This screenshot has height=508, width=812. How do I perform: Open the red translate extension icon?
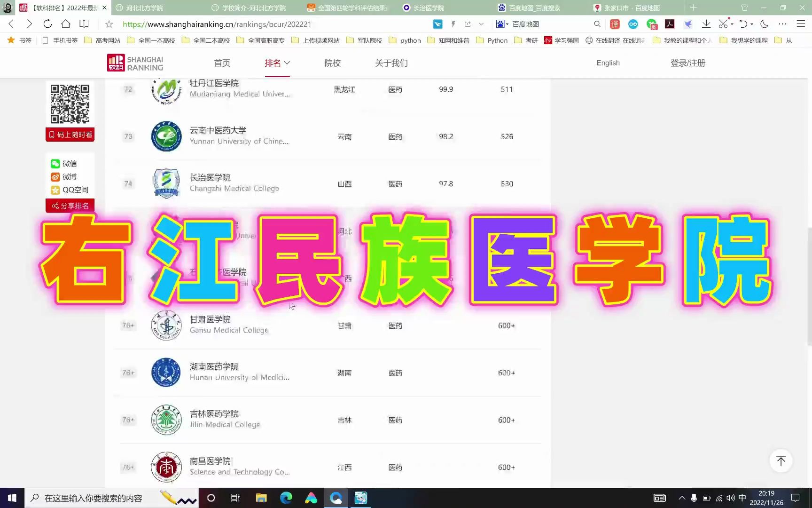coord(615,24)
